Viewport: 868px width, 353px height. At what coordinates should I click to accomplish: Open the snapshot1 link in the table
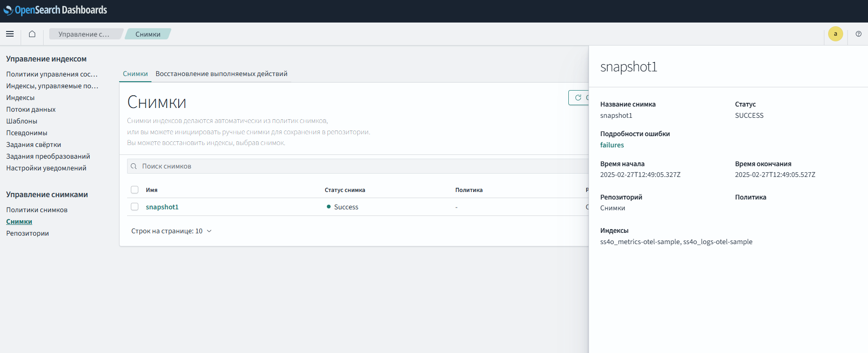click(x=162, y=207)
